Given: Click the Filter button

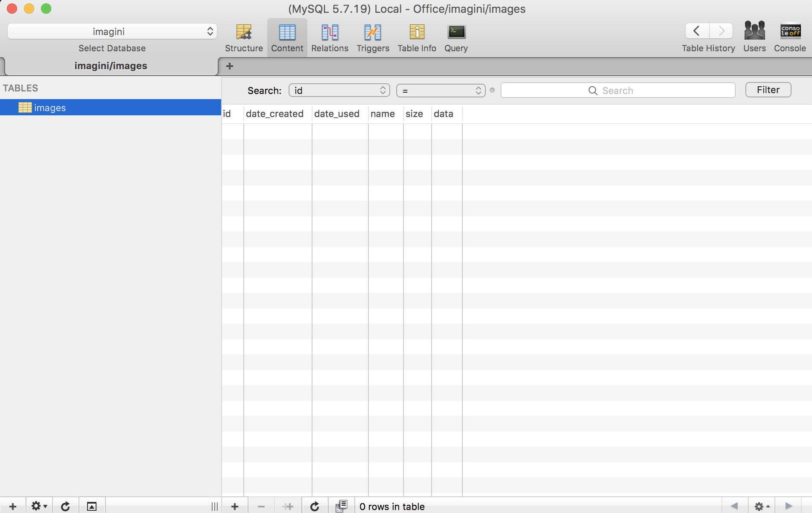Looking at the screenshot, I should point(768,90).
